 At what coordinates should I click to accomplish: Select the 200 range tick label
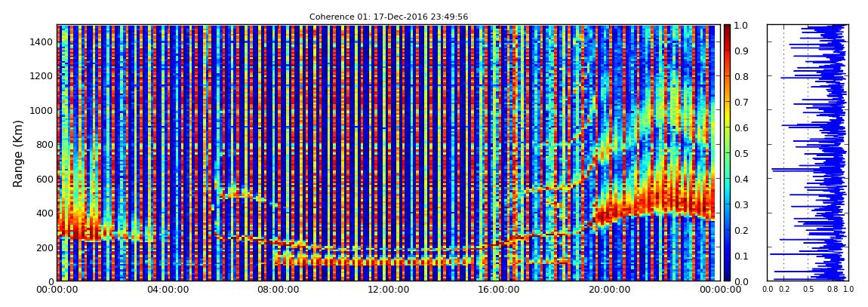(x=44, y=247)
